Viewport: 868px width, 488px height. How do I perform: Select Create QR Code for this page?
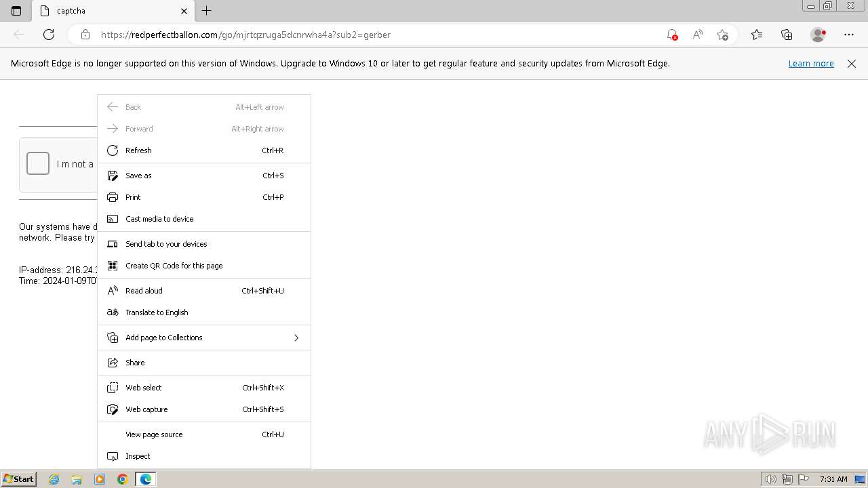[x=204, y=266]
